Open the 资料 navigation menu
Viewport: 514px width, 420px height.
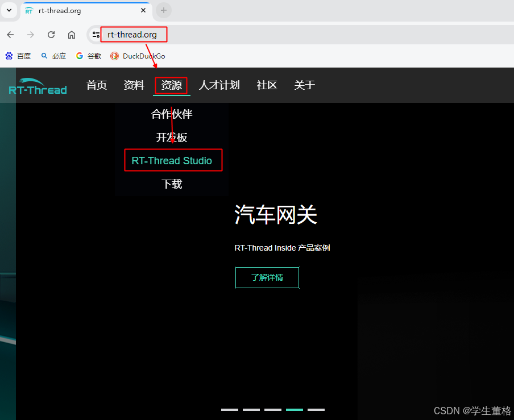pyautogui.click(x=134, y=85)
